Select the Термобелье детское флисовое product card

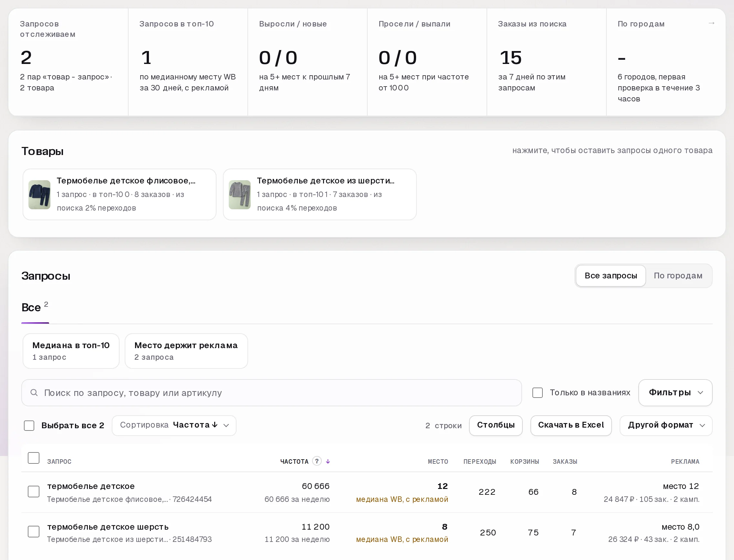pos(120,194)
